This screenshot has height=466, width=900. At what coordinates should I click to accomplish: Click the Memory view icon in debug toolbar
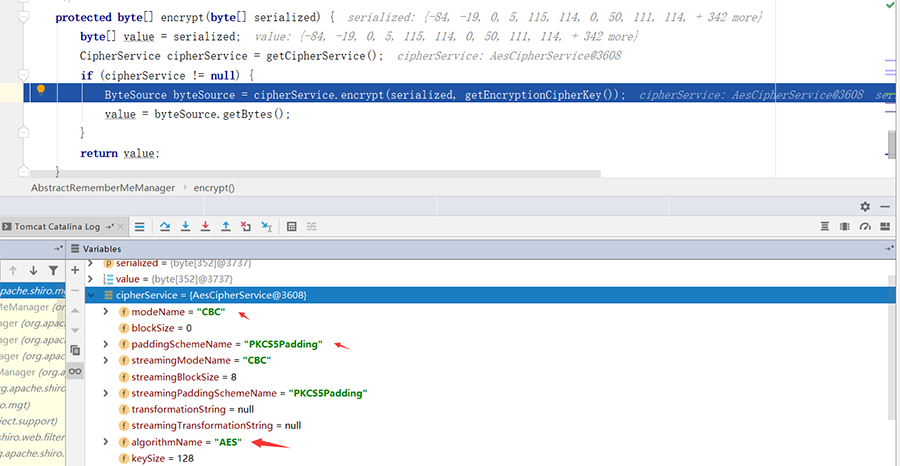point(845,226)
